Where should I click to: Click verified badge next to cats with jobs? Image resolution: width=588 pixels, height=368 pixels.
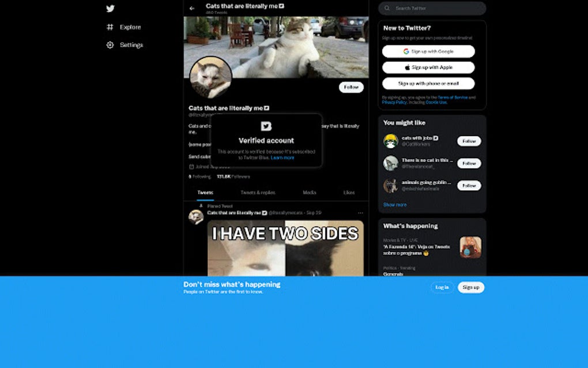coord(436,138)
